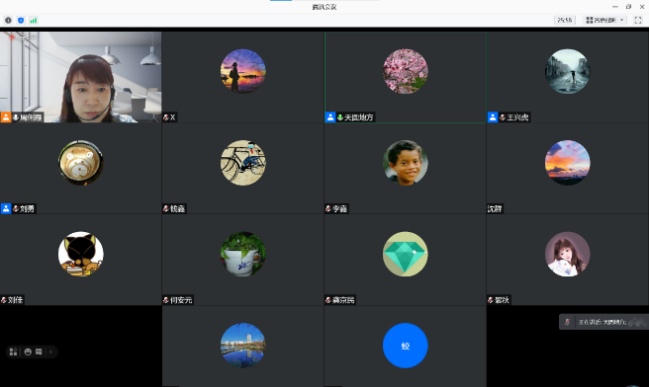This screenshot has width=649, height=387.
Task: Click muted mic under the diamond avatar
Action: tap(328, 300)
